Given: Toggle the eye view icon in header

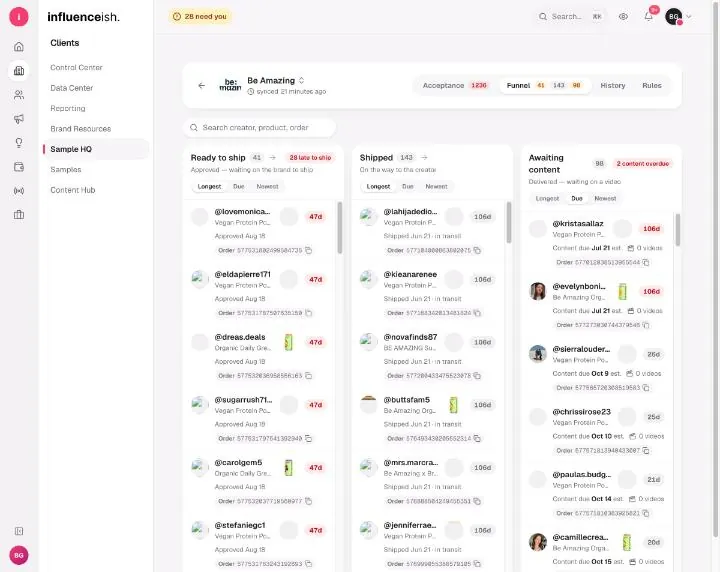Looking at the screenshot, I should (623, 17).
